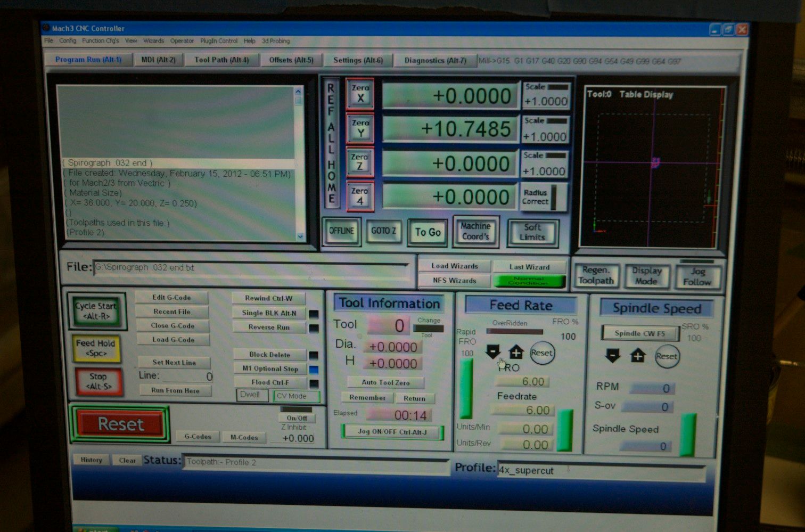Open the Config menu
The width and height of the screenshot is (805, 532).
point(67,40)
